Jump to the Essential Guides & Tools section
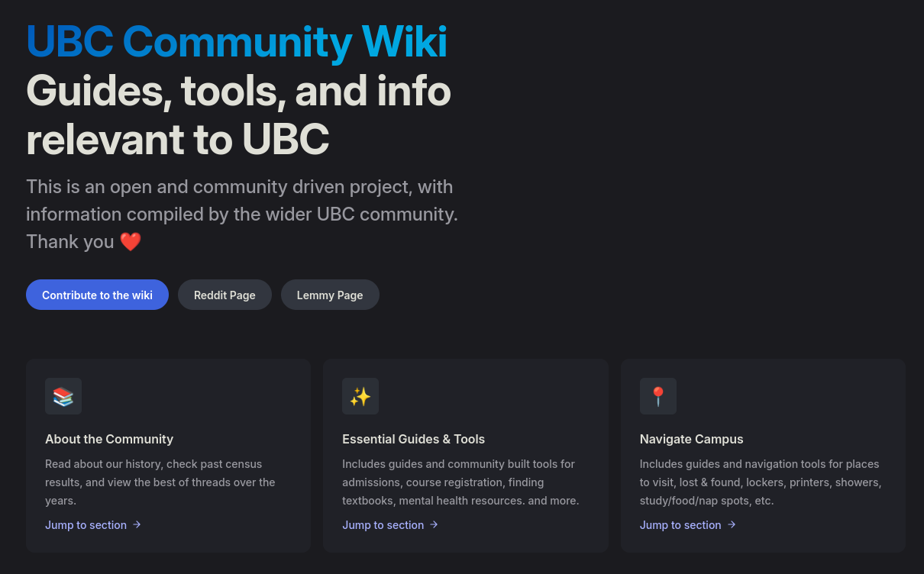This screenshot has width=924, height=574. point(383,524)
